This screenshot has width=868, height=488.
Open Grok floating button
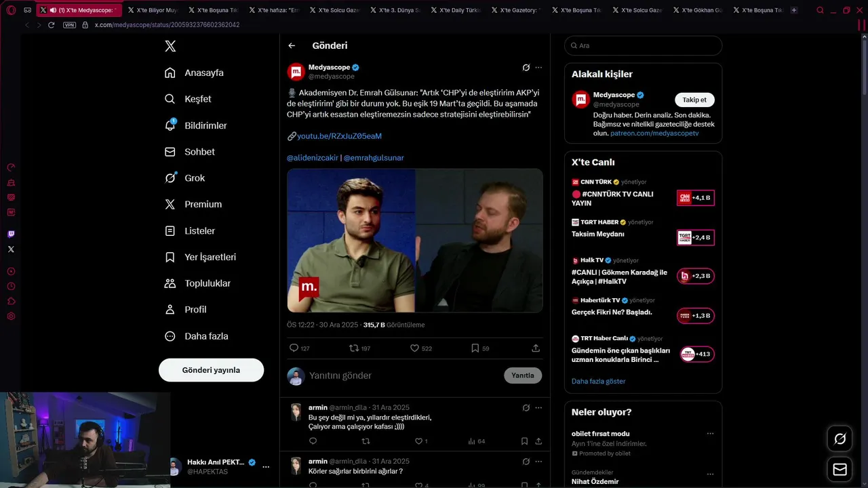coord(840,439)
